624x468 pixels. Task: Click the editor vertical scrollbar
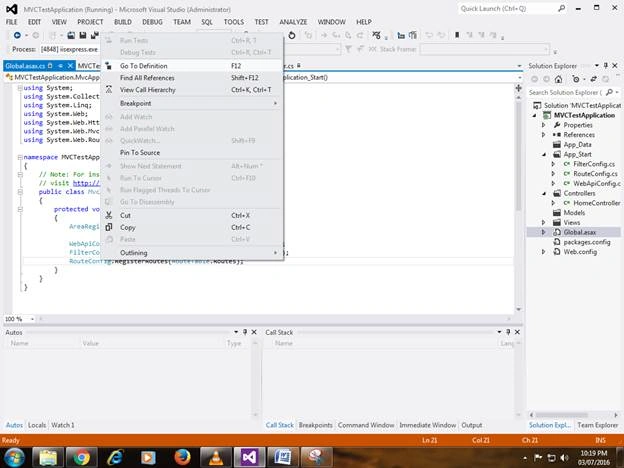point(518,201)
